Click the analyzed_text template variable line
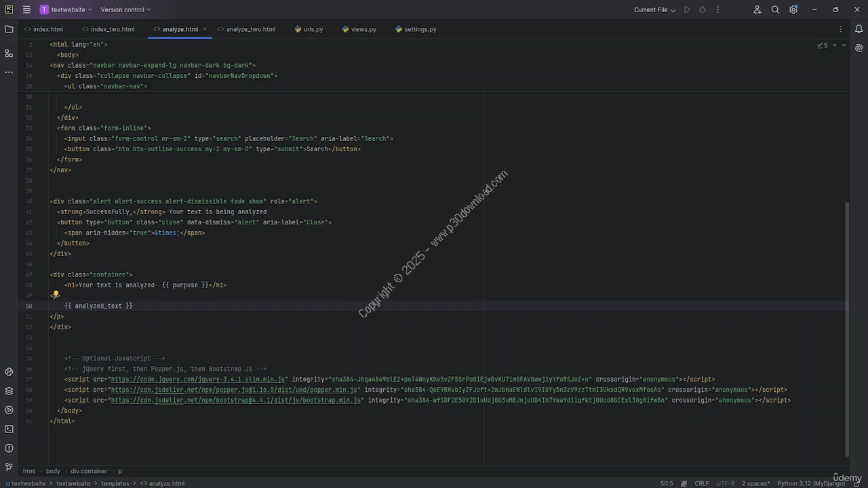Image resolution: width=868 pixels, height=488 pixels. pyautogui.click(x=98, y=306)
